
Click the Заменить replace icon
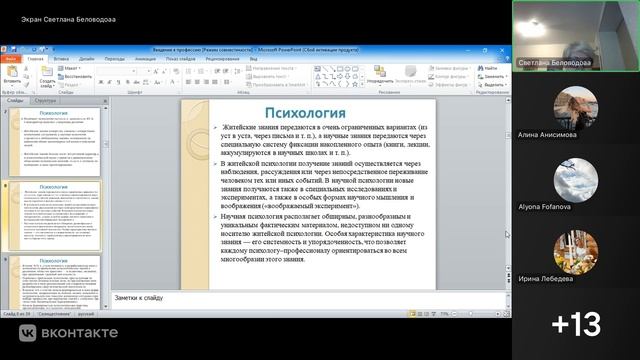coord(480,76)
